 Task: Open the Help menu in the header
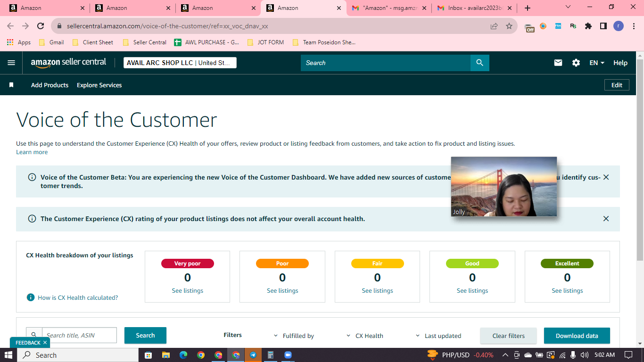[x=620, y=63]
